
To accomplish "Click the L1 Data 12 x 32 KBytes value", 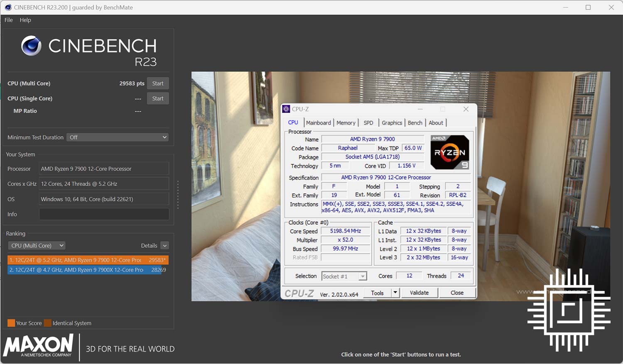I will coord(423,231).
